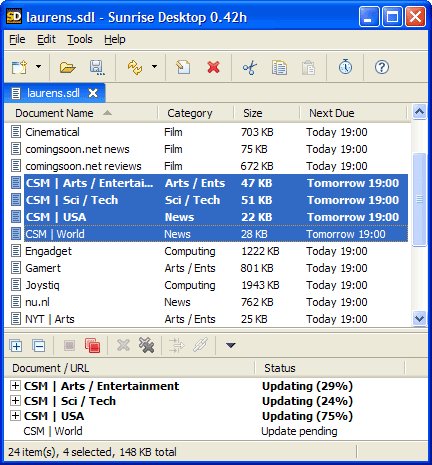
Task: Click the expand all plus icon
Action: [x=16, y=346]
